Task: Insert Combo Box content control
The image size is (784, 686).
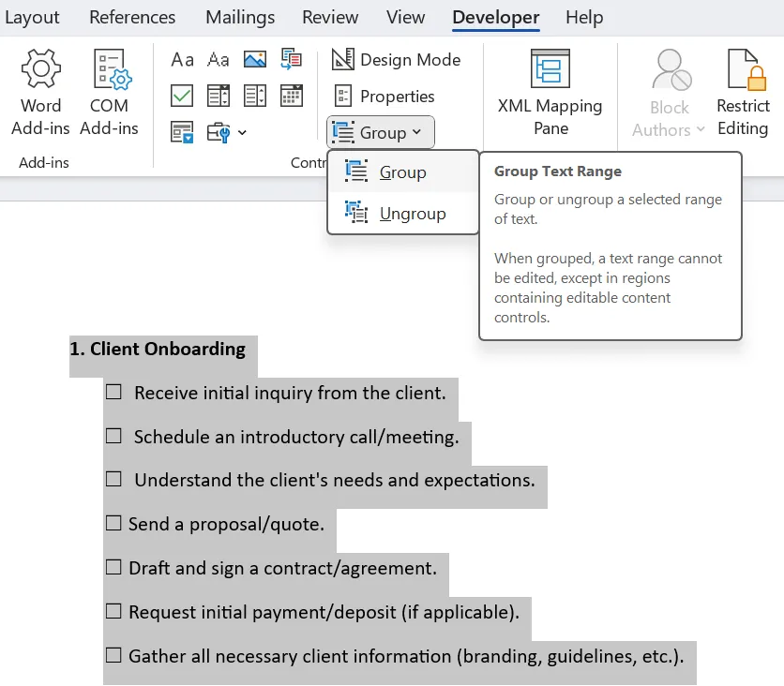Action: [219, 96]
